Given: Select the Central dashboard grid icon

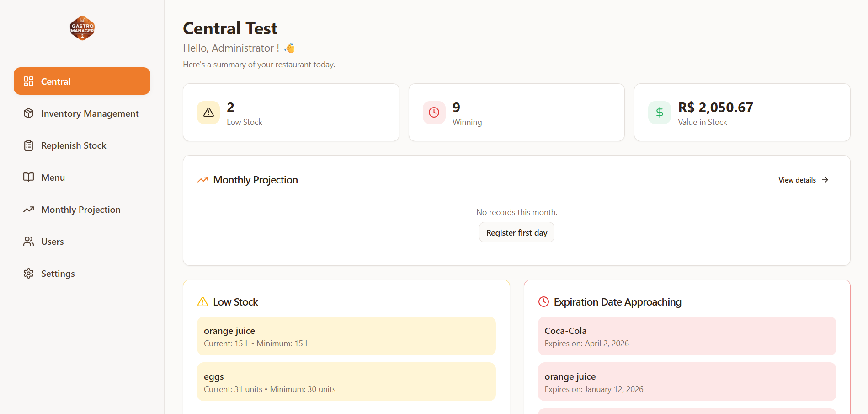Looking at the screenshot, I should tap(28, 81).
